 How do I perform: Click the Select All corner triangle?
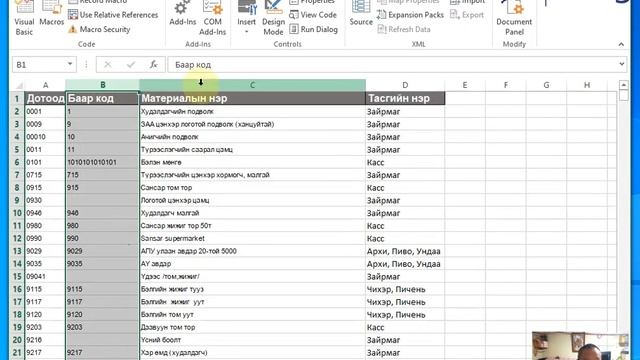[x=19, y=85]
